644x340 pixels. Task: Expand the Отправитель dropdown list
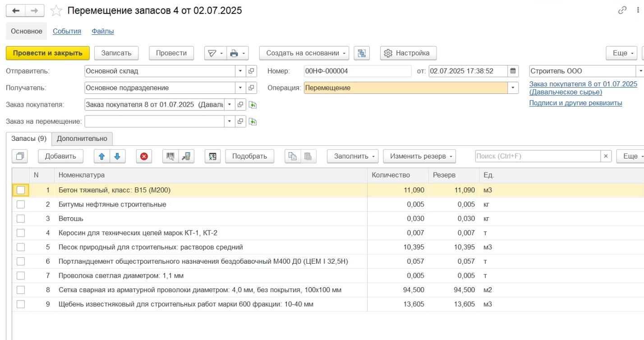click(240, 71)
